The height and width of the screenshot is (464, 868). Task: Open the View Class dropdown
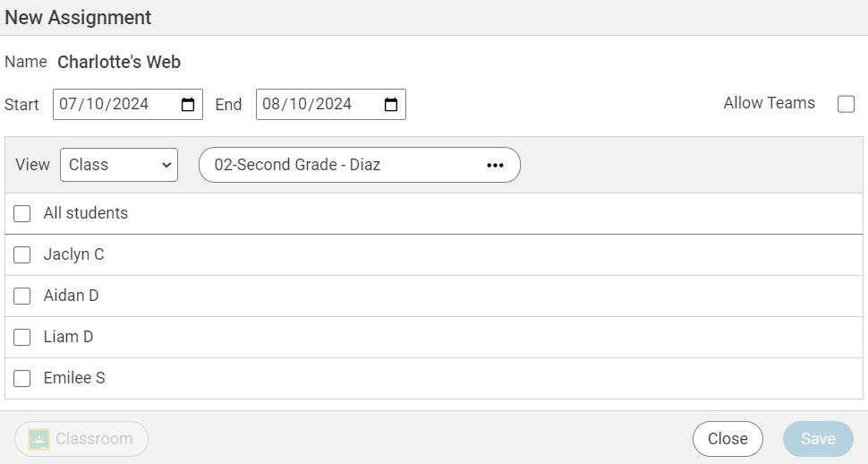pyautogui.click(x=119, y=165)
